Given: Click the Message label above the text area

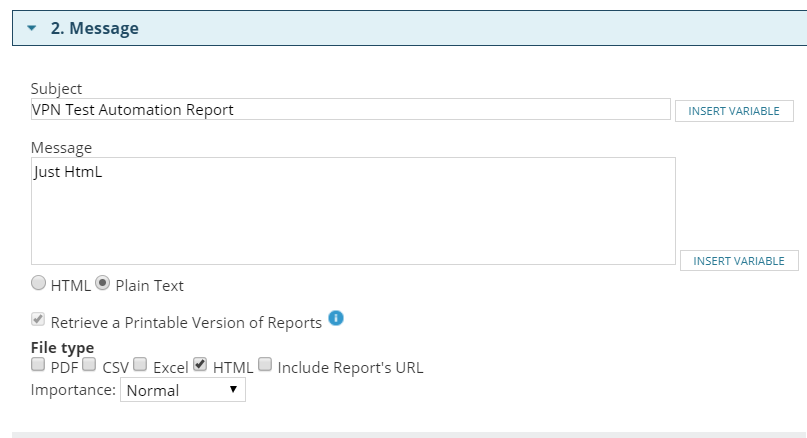Looking at the screenshot, I should tap(61, 148).
